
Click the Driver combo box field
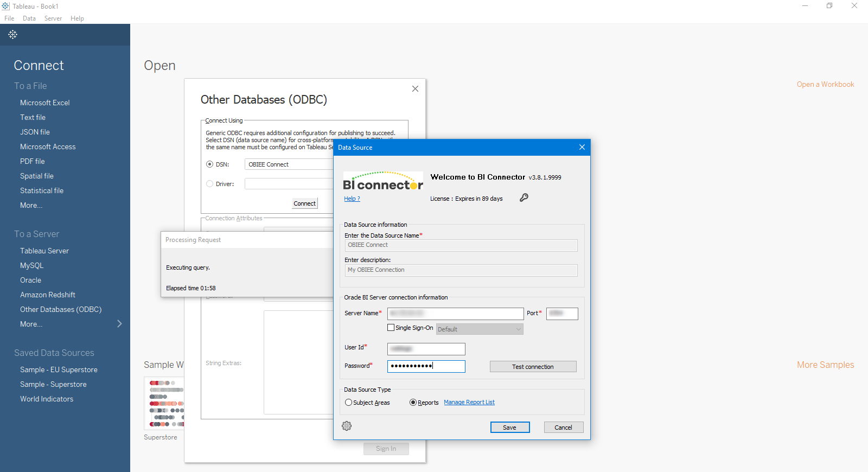click(x=289, y=184)
